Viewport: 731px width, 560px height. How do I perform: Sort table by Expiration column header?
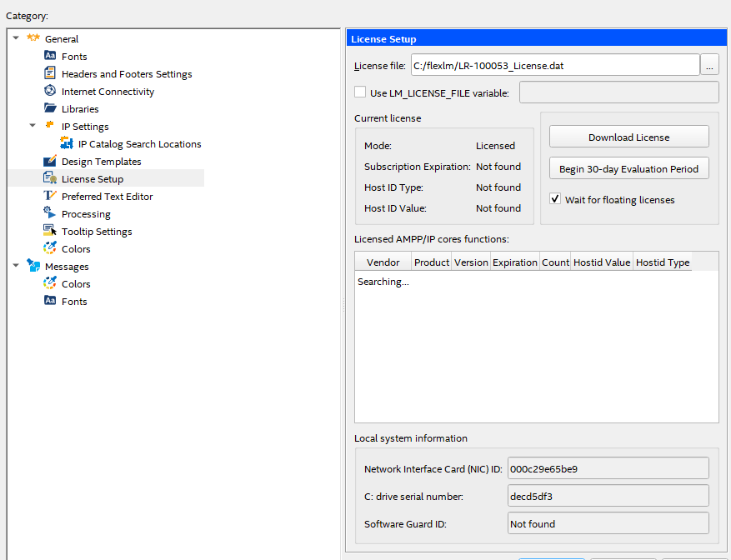514,262
